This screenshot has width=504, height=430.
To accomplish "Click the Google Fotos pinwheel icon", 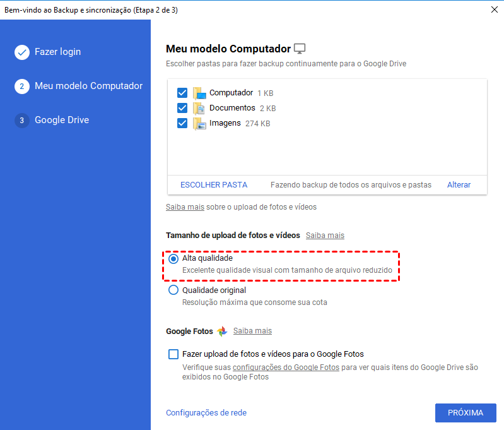I will 222,331.
